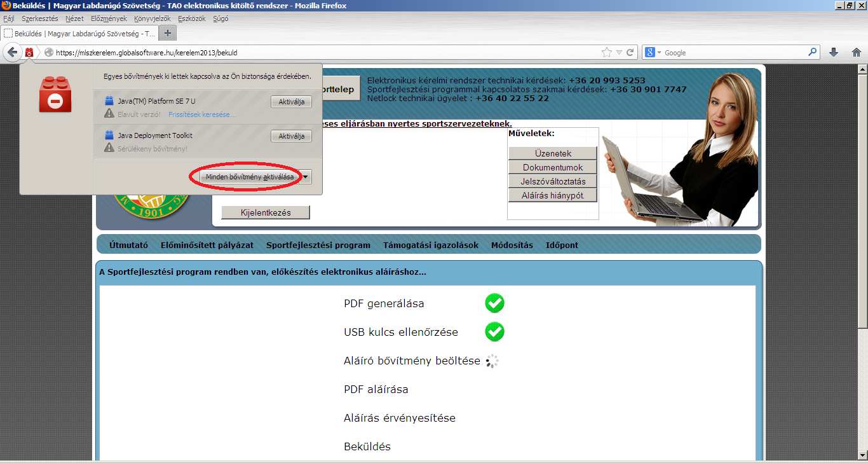Click the warning icon next to Sérülékeny bővítmény

(x=109, y=148)
